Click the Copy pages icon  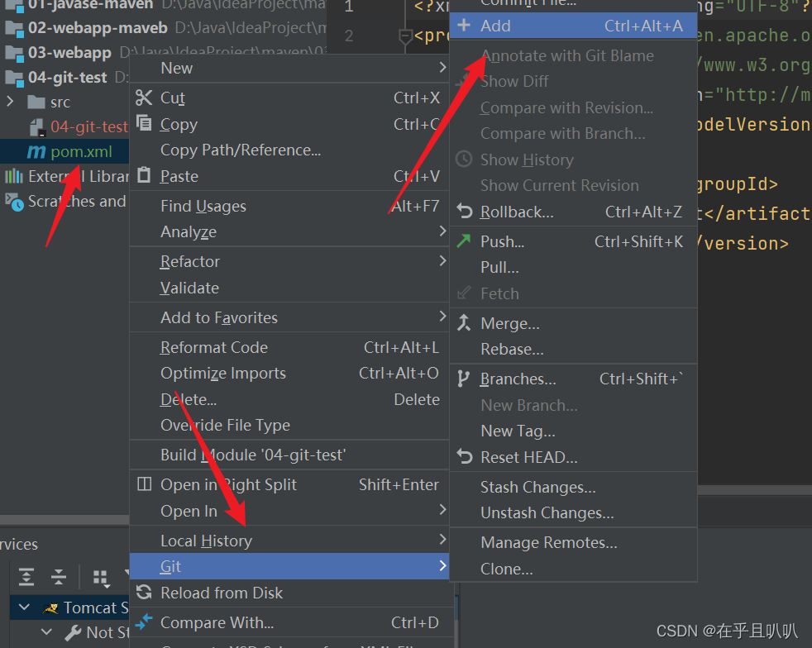[x=144, y=123]
